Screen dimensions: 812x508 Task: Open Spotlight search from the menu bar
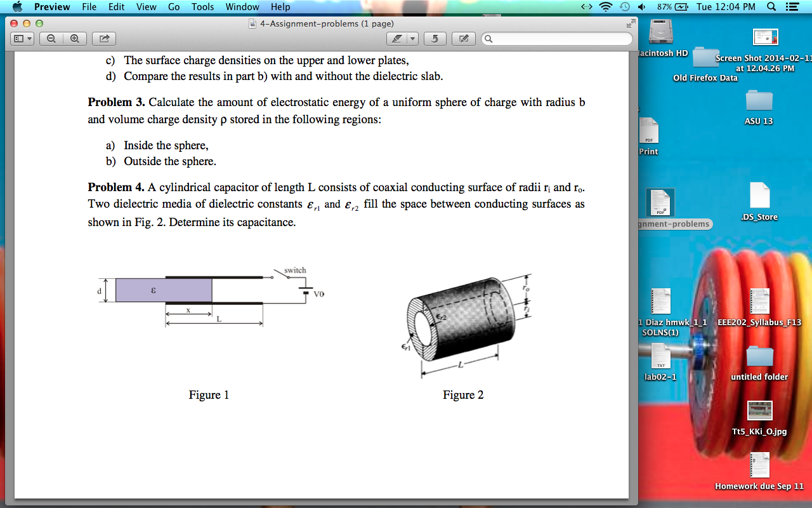[771, 7]
